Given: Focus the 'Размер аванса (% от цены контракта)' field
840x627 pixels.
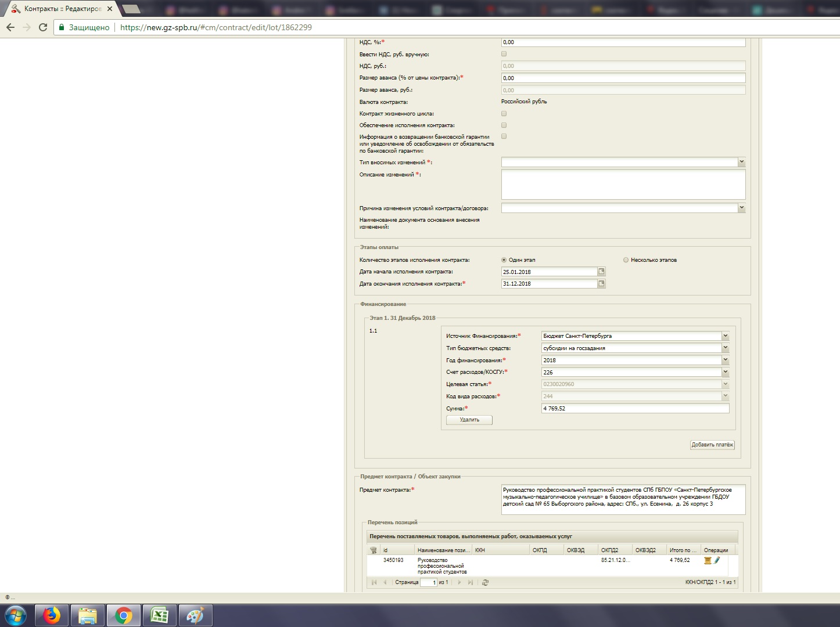Looking at the screenshot, I should [x=623, y=78].
